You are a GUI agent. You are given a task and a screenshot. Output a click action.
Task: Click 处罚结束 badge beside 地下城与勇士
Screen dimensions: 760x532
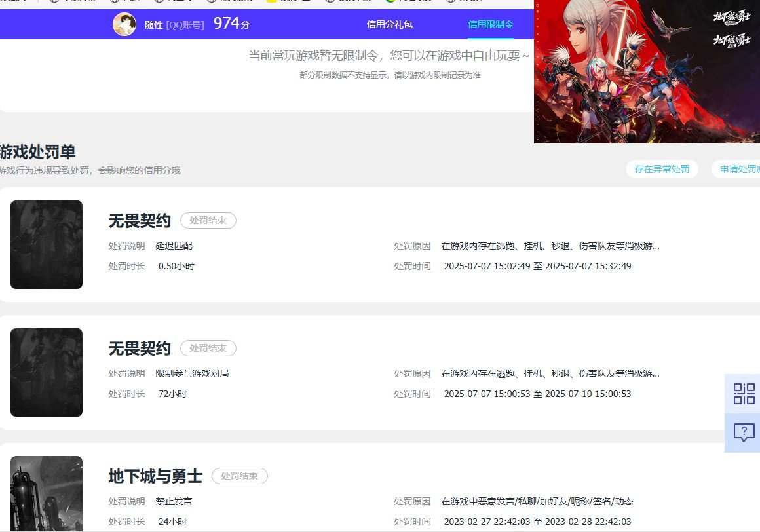(x=239, y=476)
